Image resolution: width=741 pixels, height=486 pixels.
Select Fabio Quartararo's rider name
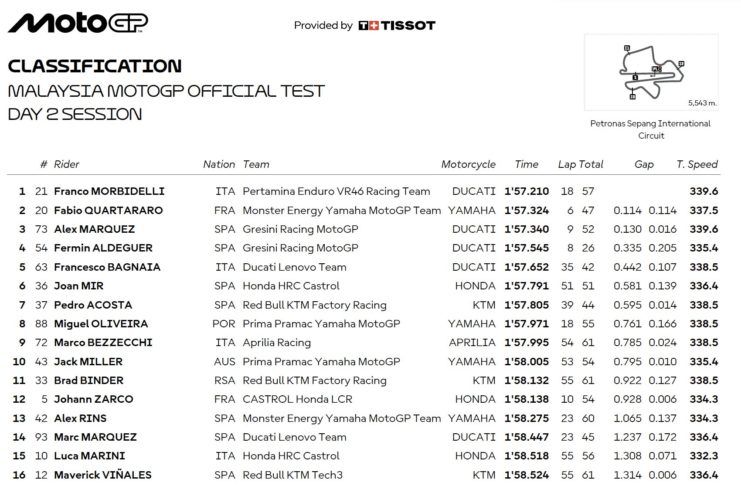(x=110, y=210)
